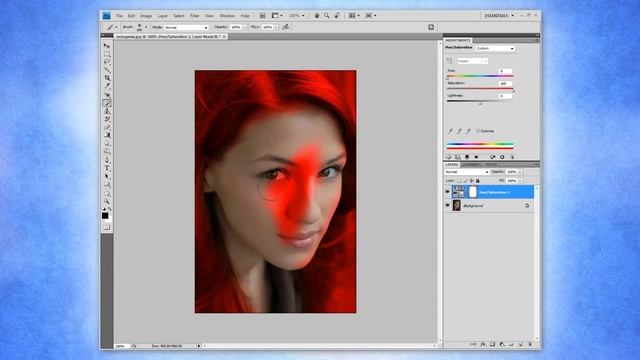Click the foreground color swatch

point(105,216)
